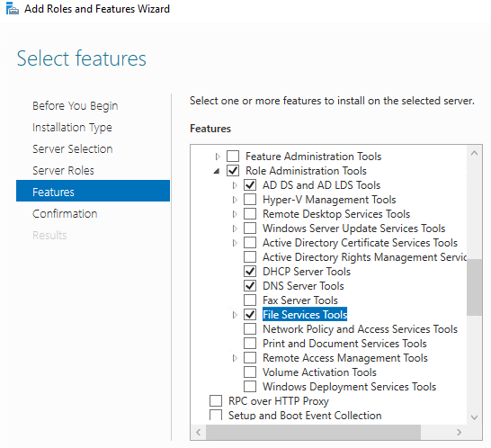Image resolution: width=491 pixels, height=448 pixels.
Task: Check the RPC over HTTP Proxy box
Action: pos(216,401)
